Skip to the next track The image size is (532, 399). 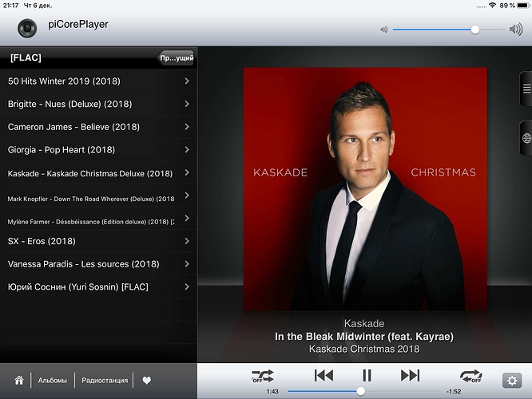pyautogui.click(x=411, y=376)
